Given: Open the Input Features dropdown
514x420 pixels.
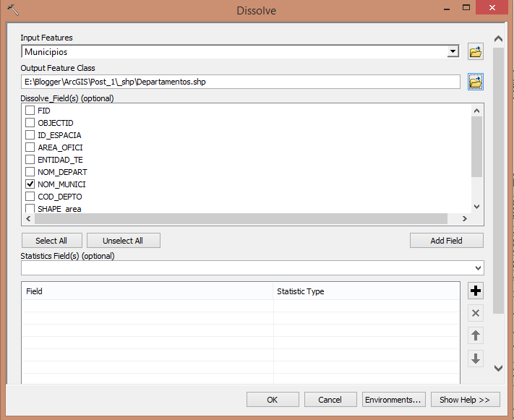Looking at the screenshot, I should point(453,52).
